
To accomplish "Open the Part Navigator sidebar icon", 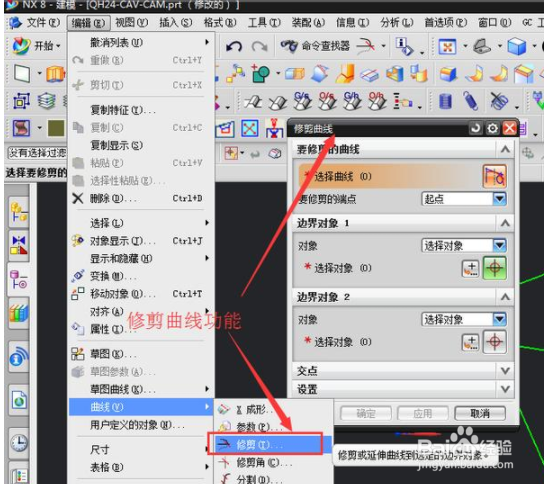I will click(19, 280).
